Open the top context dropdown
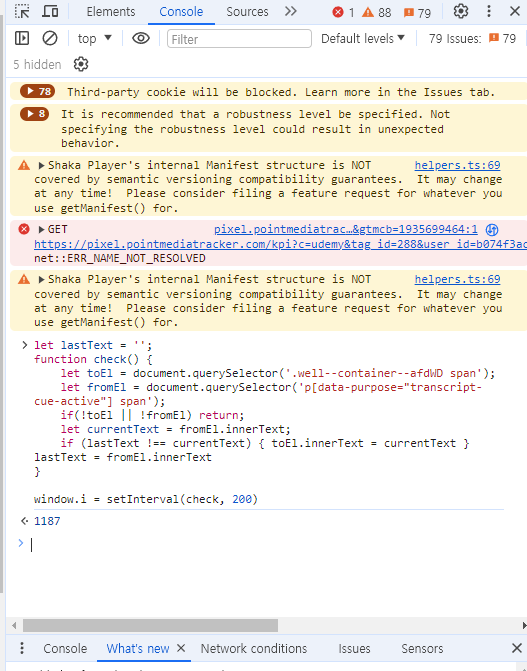 pos(95,39)
